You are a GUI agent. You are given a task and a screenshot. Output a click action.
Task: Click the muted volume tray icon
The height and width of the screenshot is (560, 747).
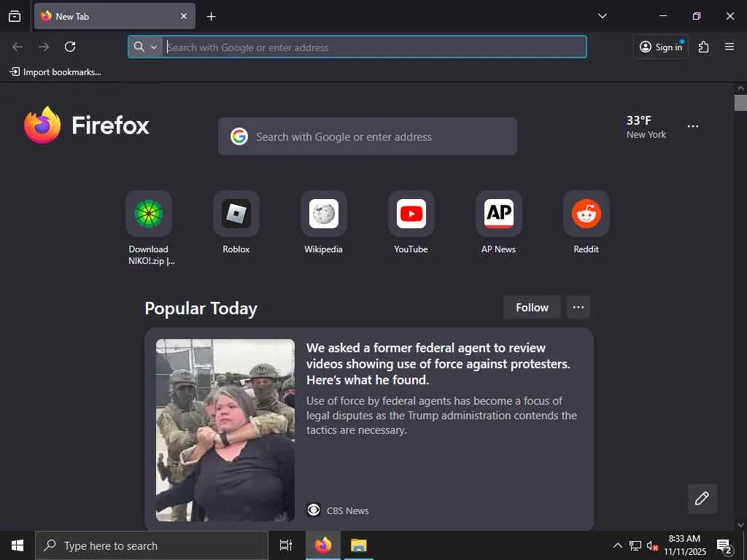point(652,545)
